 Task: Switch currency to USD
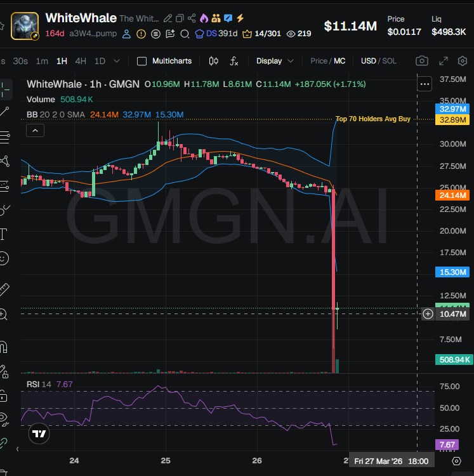(x=369, y=61)
